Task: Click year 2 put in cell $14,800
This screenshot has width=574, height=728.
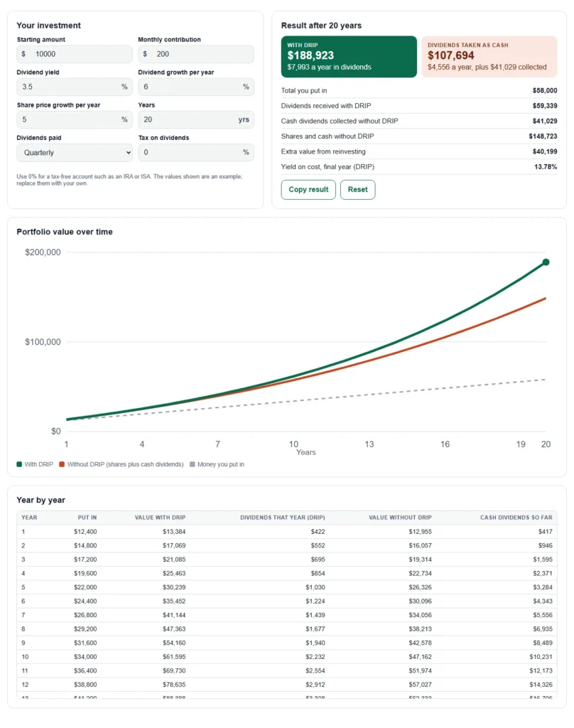Action: 85,545
